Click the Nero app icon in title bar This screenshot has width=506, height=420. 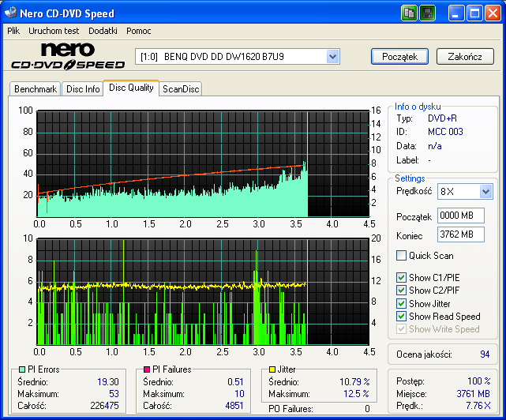click(10, 13)
